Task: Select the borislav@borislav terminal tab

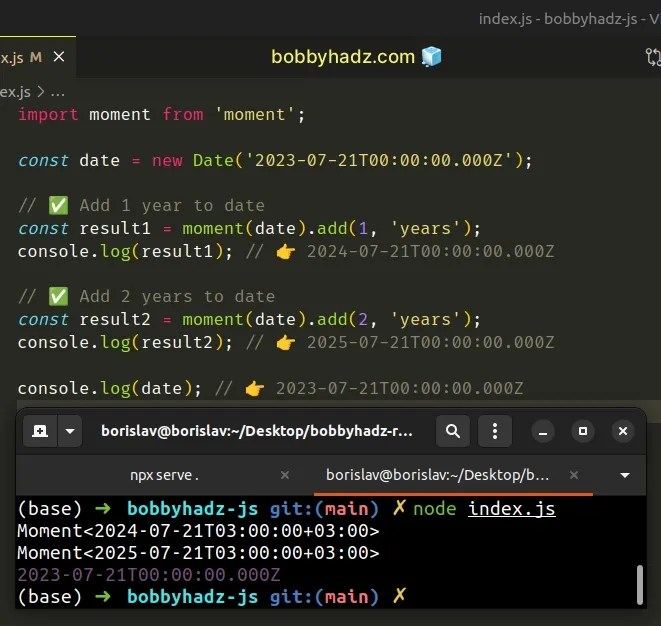Action: point(437,475)
